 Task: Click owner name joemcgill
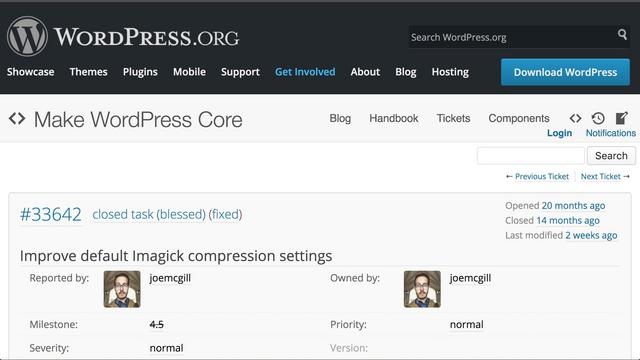(470, 278)
